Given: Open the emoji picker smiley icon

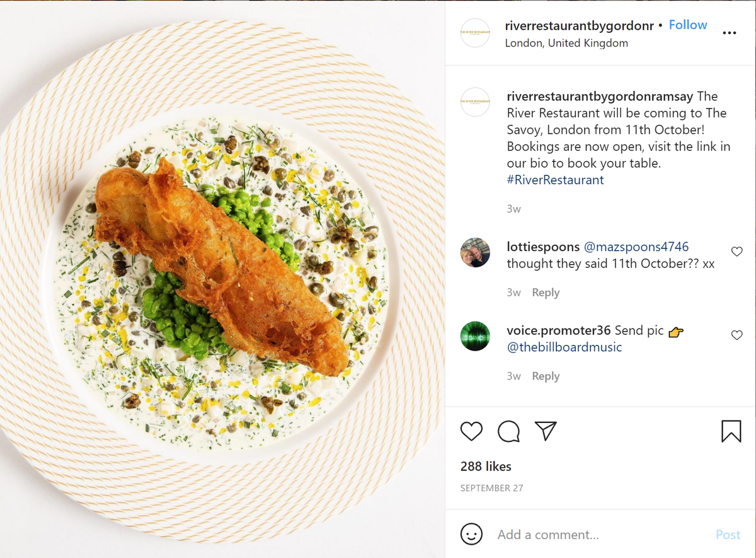Looking at the screenshot, I should click(471, 534).
